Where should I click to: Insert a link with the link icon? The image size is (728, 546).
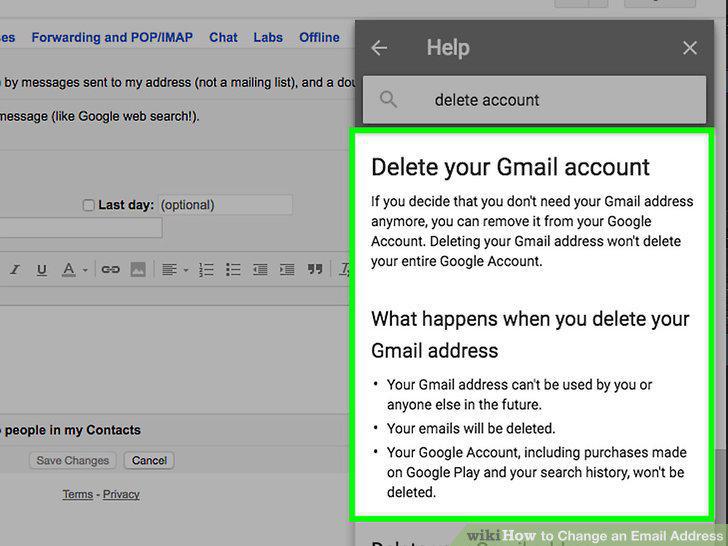[x=110, y=269]
